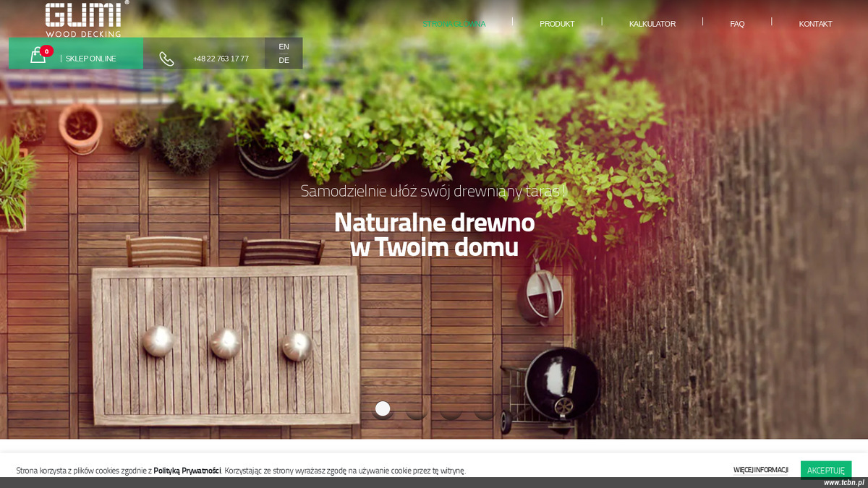Click phone number +48 22 763 17 77
The height and width of the screenshot is (488, 868).
[x=221, y=59]
